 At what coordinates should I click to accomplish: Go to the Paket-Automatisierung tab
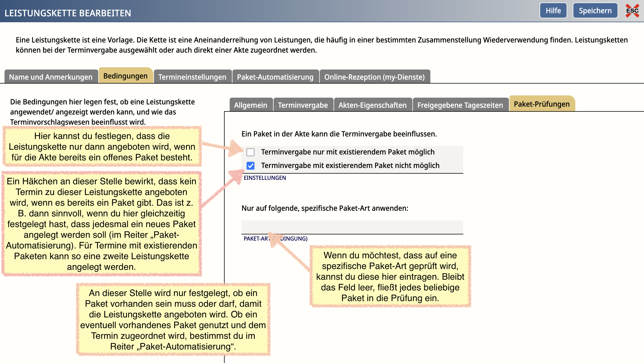point(275,77)
